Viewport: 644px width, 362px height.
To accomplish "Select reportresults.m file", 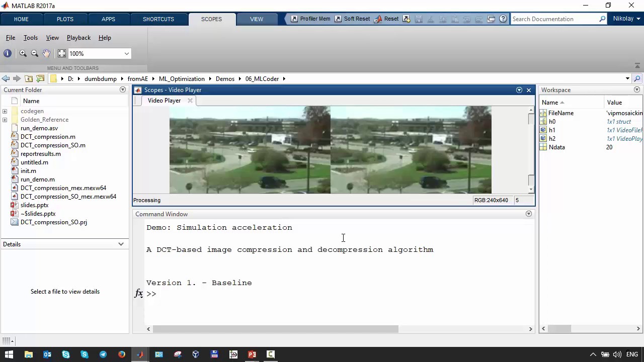I will pyautogui.click(x=41, y=154).
